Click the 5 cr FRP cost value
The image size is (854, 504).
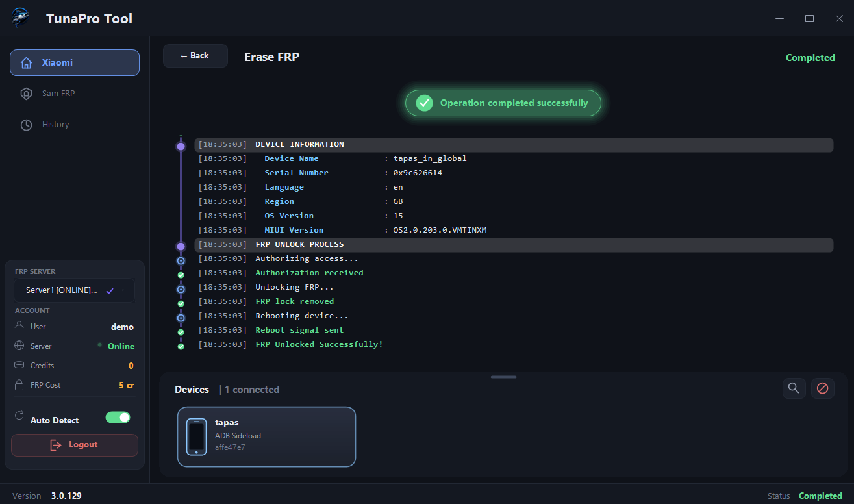click(127, 385)
